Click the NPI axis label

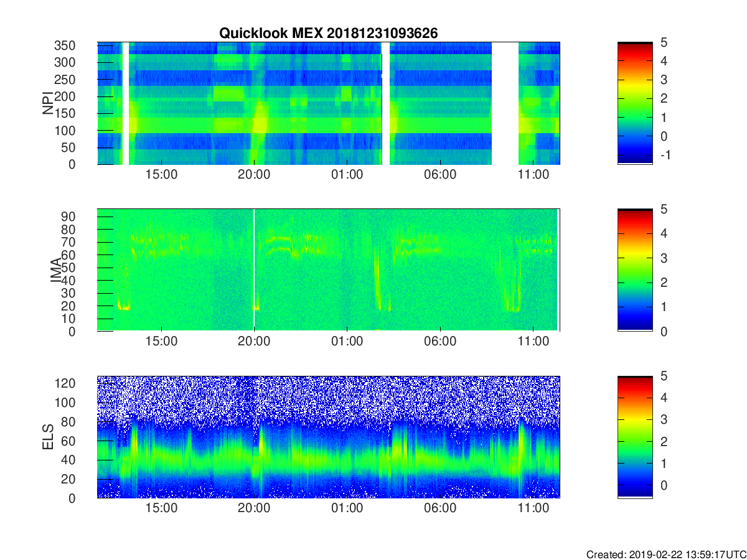[x=48, y=102]
